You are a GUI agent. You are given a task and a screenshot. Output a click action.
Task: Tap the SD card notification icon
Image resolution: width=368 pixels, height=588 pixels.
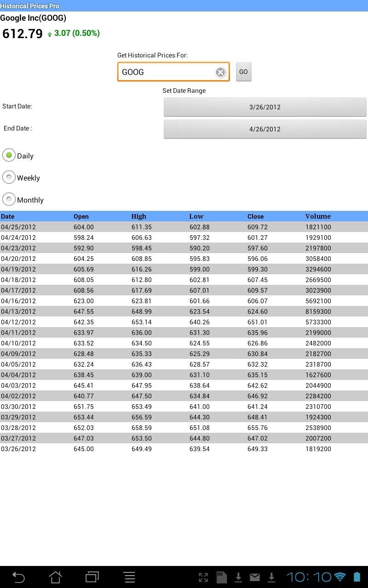pyautogui.click(x=222, y=577)
